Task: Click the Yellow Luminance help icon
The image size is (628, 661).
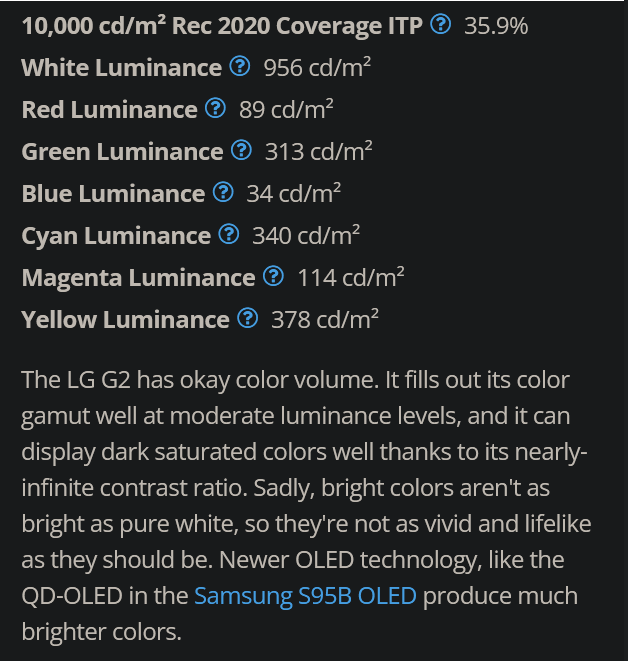Action: tap(248, 319)
